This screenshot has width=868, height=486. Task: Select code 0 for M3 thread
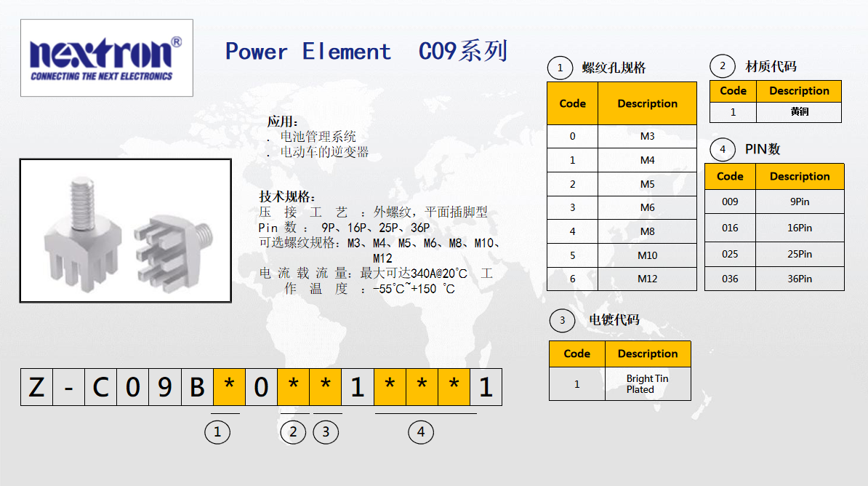[x=572, y=136]
